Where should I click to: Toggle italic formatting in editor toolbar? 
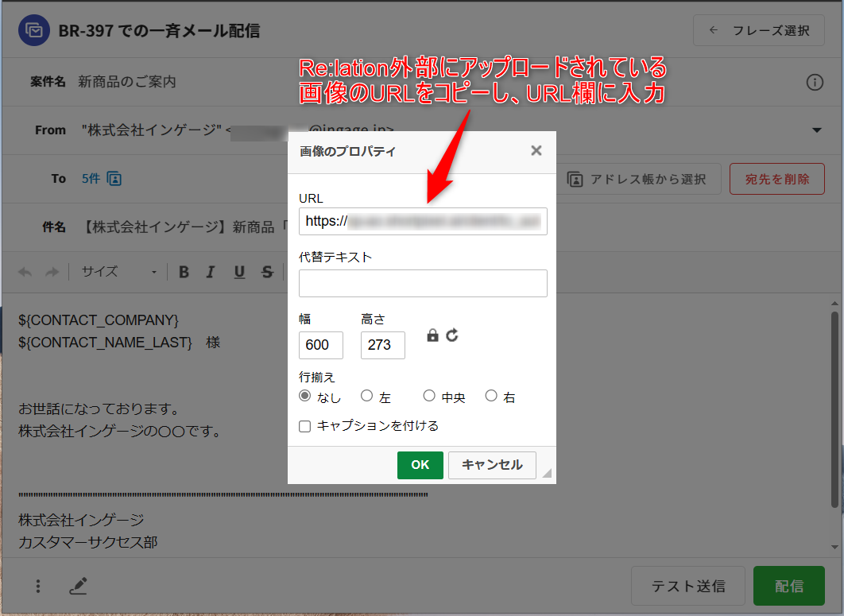[x=211, y=272]
